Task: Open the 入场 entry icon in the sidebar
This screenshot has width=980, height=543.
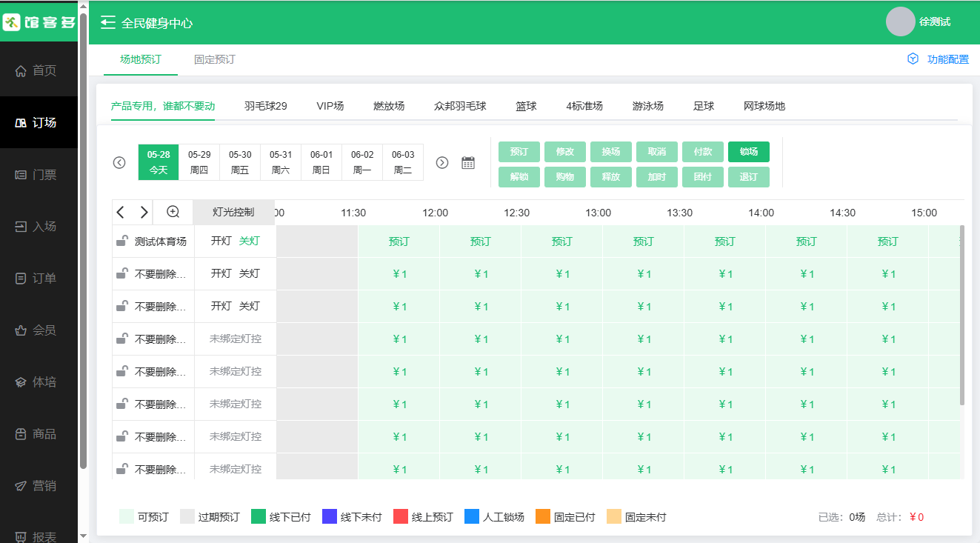Action: click(x=21, y=227)
